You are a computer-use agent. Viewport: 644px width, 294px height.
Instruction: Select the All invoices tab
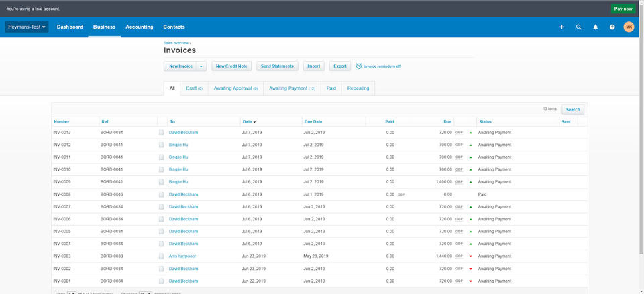pyautogui.click(x=172, y=88)
